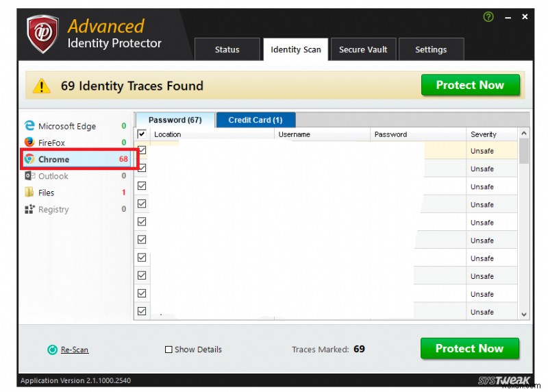
Task: Click the Microsoft Edge browser icon
Action: pyautogui.click(x=29, y=125)
